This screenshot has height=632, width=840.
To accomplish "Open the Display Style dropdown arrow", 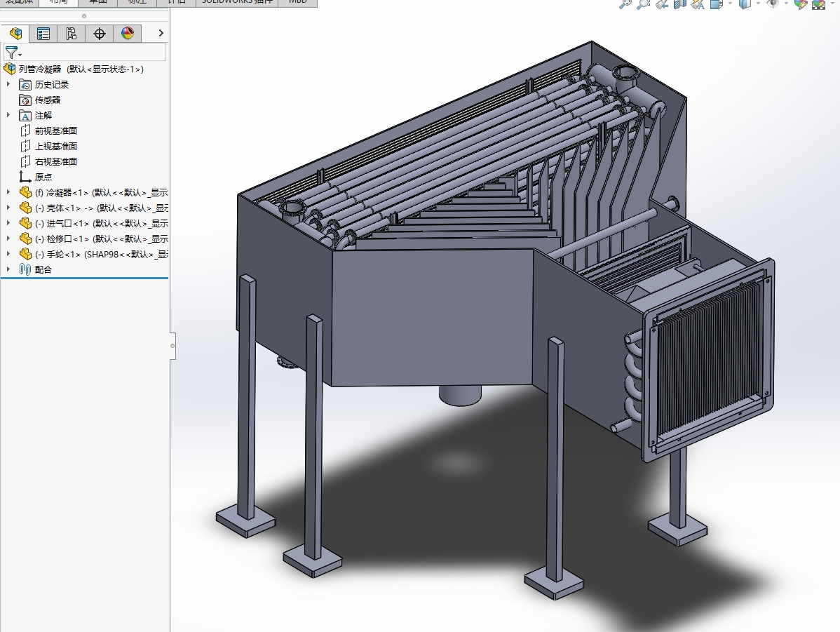I will pyautogui.click(x=758, y=4).
